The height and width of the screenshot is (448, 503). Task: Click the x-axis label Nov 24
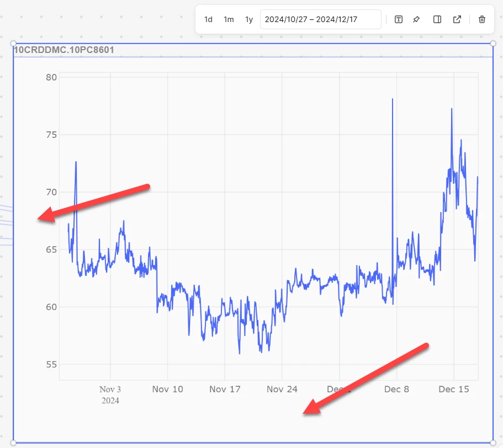[282, 389]
